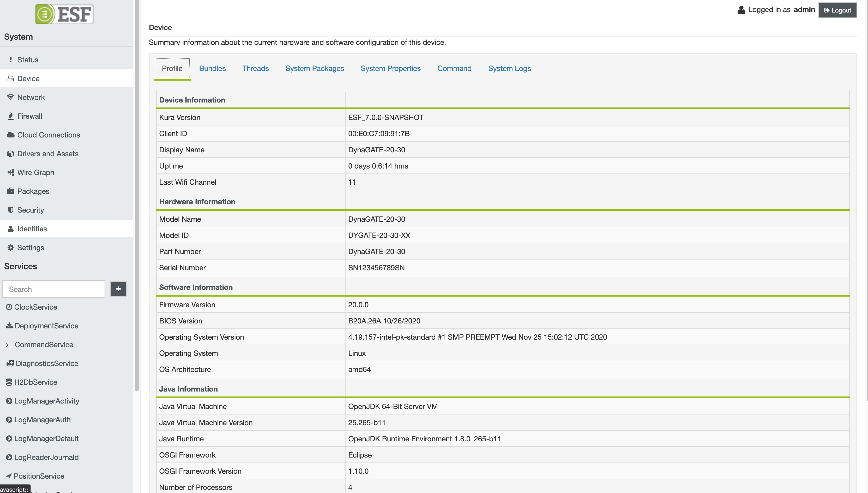This screenshot has height=493, width=868.
Task: Open ClockService in the services list
Action: pos(35,307)
